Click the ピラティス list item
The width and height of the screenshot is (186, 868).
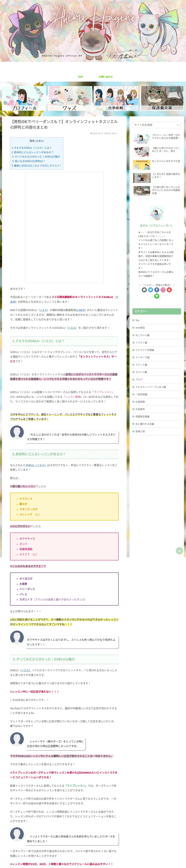pos(26,499)
